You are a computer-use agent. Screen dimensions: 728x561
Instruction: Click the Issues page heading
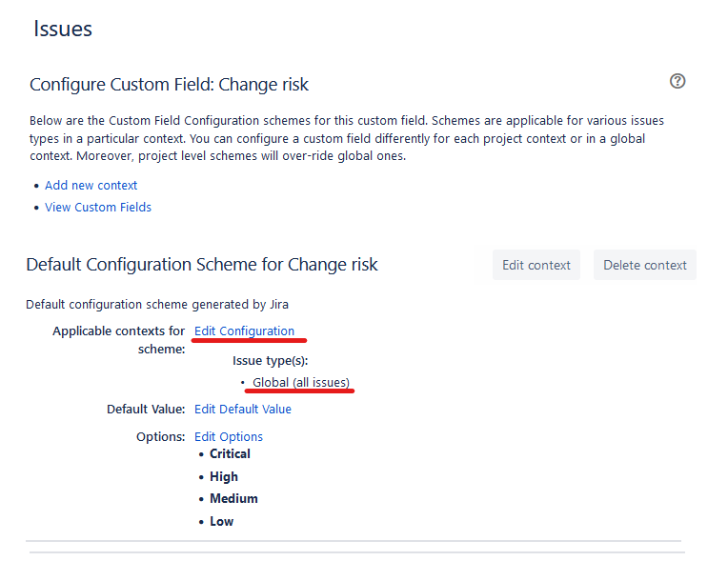(63, 30)
